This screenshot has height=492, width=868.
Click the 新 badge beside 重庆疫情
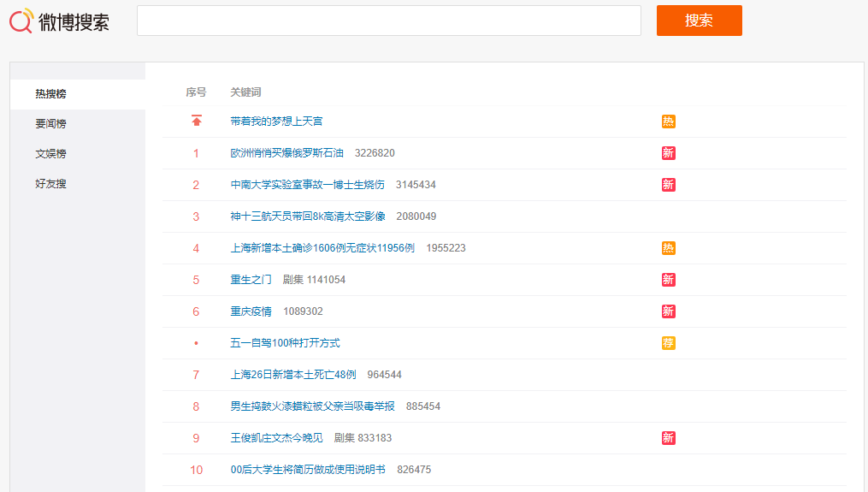(668, 311)
